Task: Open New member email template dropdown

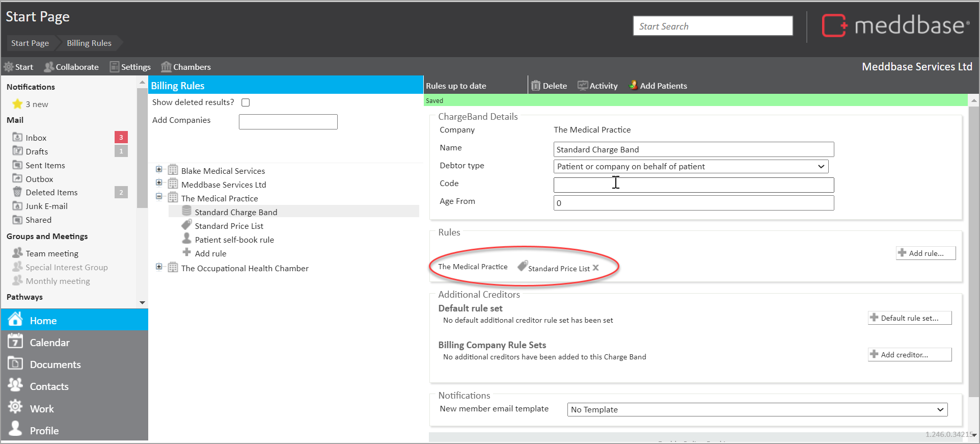Action: coord(757,409)
